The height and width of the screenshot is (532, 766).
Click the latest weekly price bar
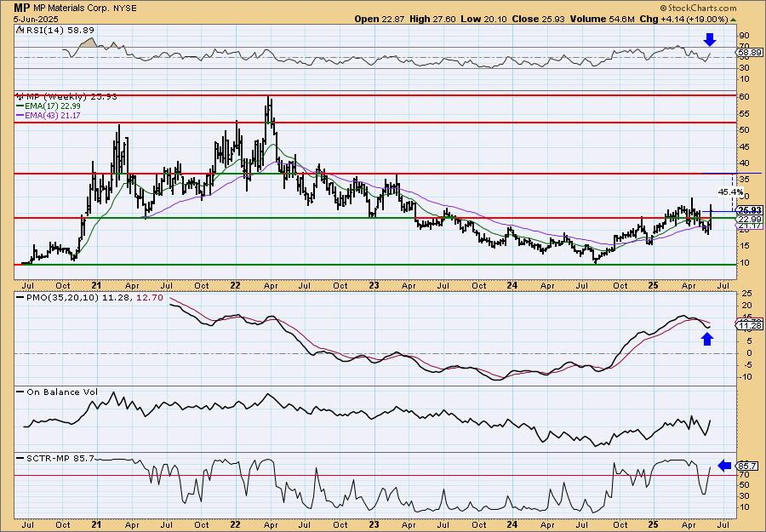pos(711,216)
